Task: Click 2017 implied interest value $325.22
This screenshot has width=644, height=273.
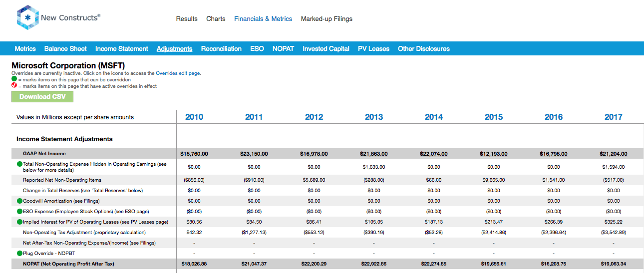Action: tap(614, 222)
